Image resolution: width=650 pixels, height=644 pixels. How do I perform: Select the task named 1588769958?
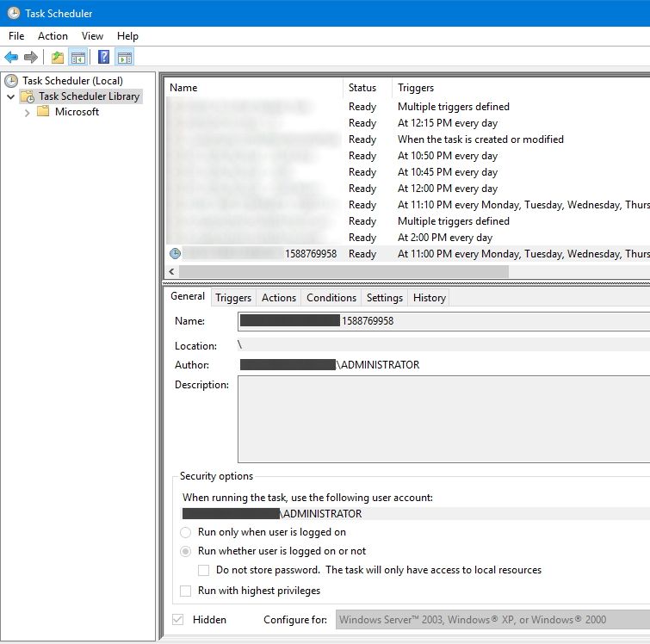[408, 254]
